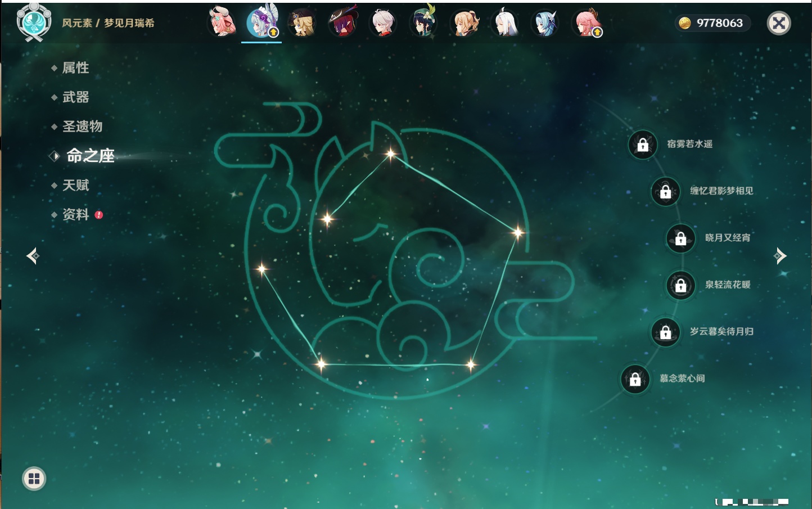Open locked constellation 慕念萦心间

tap(635, 379)
